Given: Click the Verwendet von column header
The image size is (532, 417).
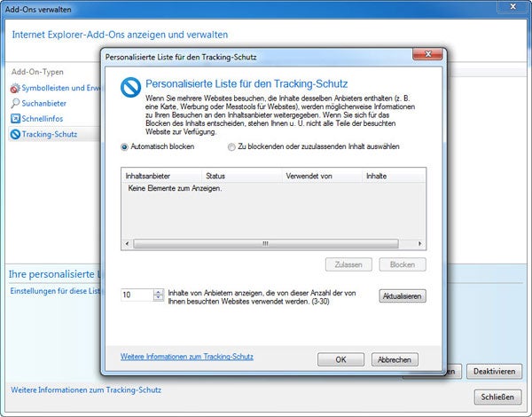Looking at the screenshot, I should tap(323, 176).
